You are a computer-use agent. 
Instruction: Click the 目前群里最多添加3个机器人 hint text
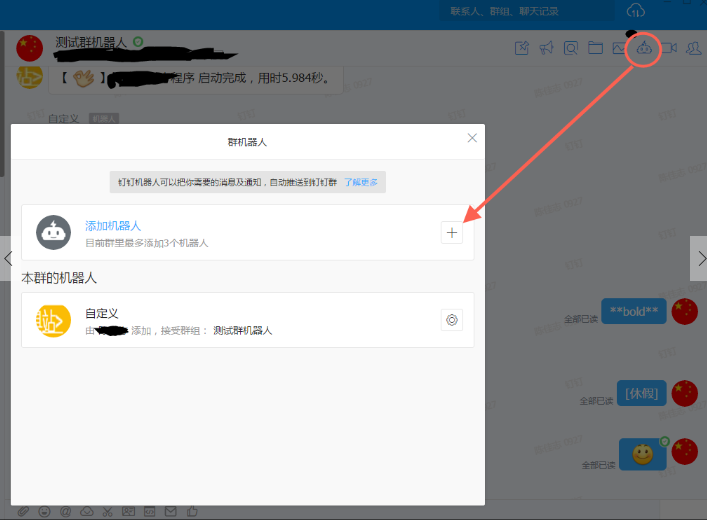point(147,243)
